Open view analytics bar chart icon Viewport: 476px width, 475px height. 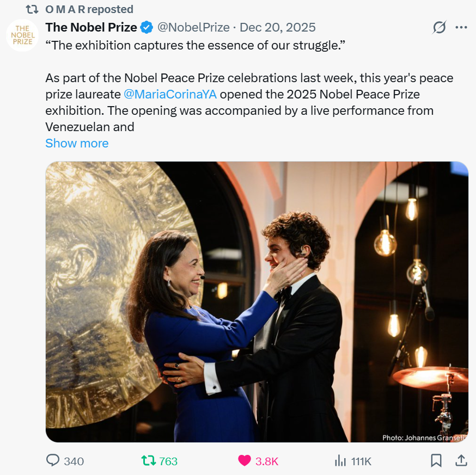[340, 461]
